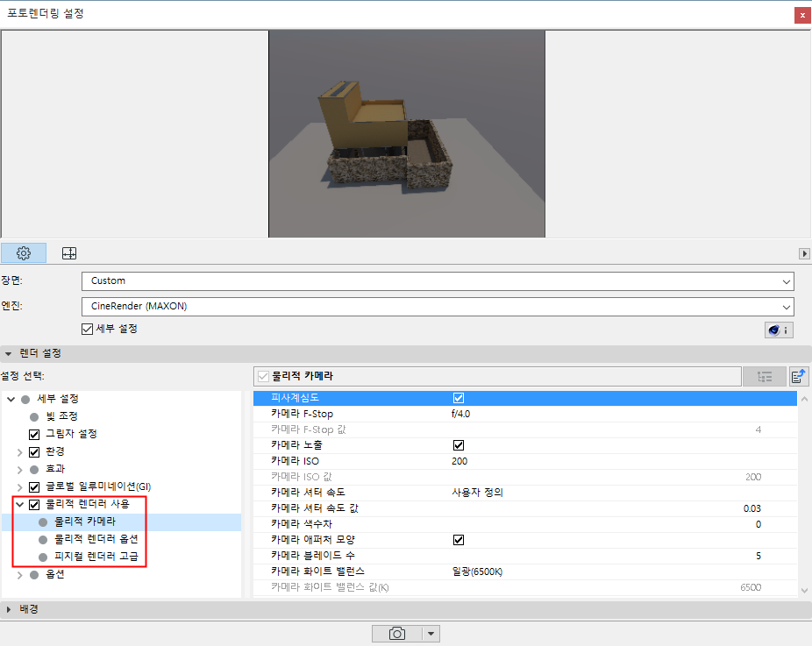Viewport: 812px width, 646px height.
Task: Click the 카메라 블레이드 수 value 5
Action: [759, 556]
